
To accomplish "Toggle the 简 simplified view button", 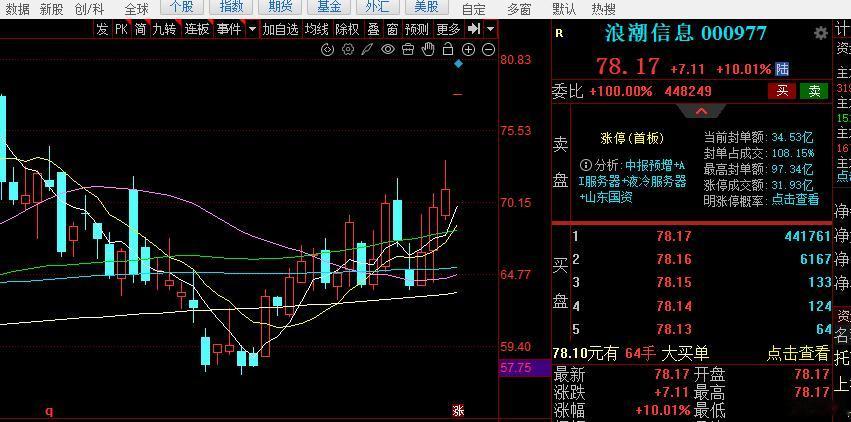I will 141,29.
